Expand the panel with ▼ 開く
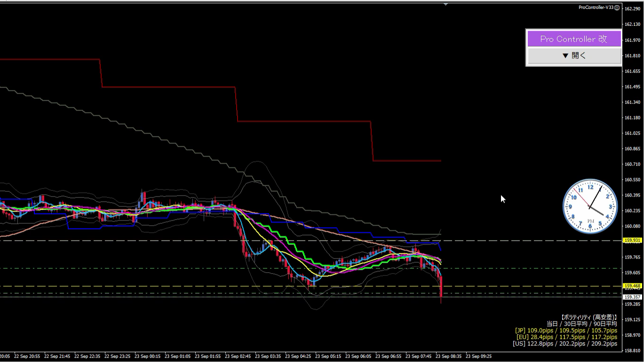Viewport: 644px width, 362px height. [x=574, y=55]
